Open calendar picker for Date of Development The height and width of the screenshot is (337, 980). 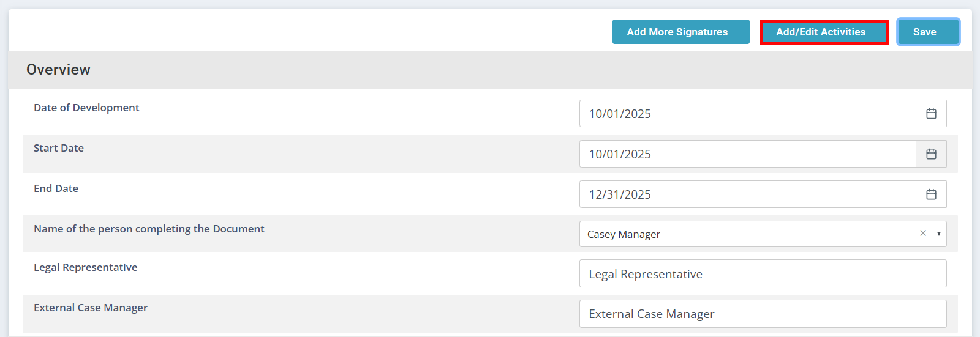(931, 114)
